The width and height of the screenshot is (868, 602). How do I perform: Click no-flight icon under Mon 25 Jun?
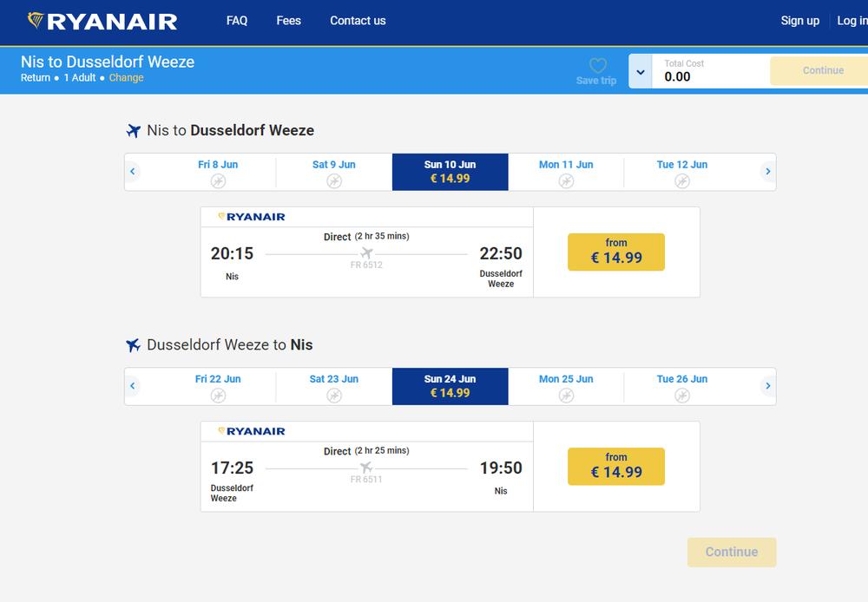[x=566, y=395]
